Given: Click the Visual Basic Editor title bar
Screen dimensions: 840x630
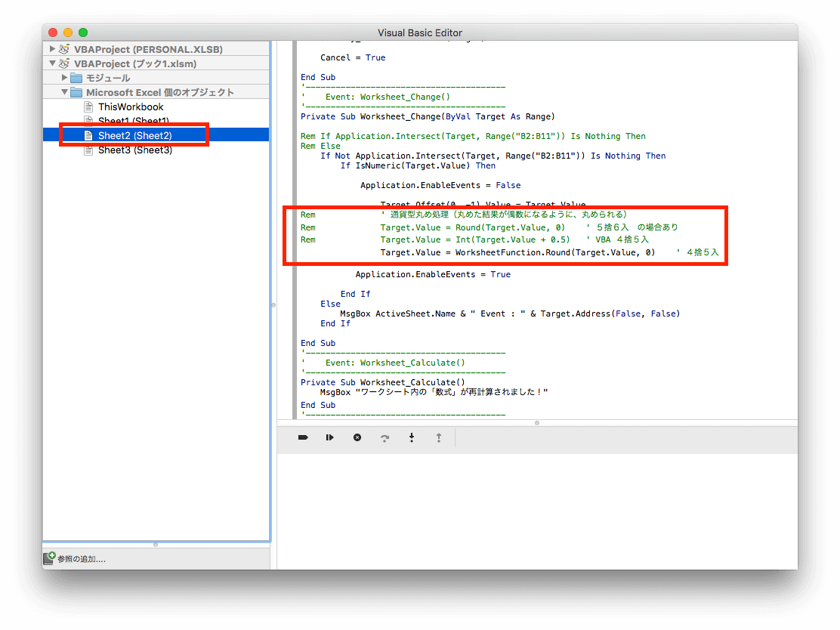Looking at the screenshot, I should [420, 32].
